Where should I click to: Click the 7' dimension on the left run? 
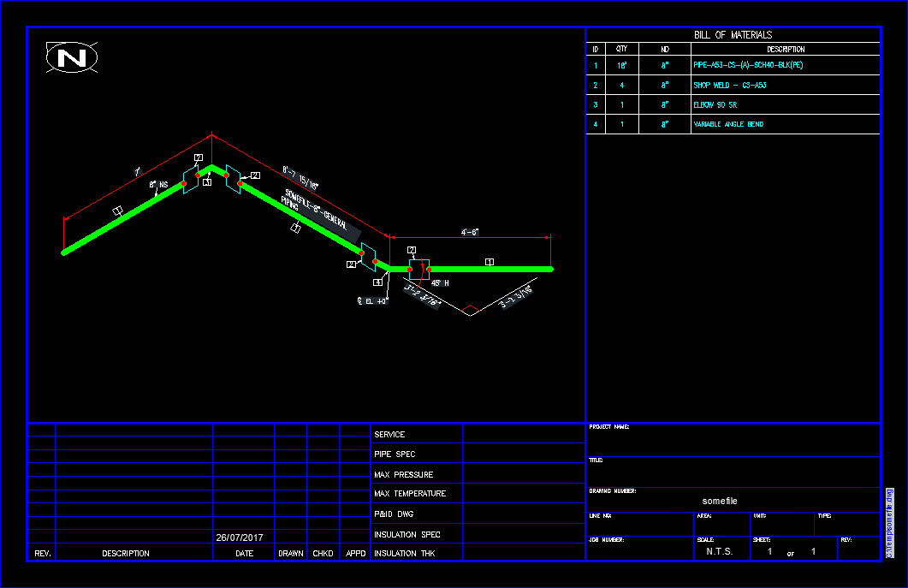coord(137,172)
